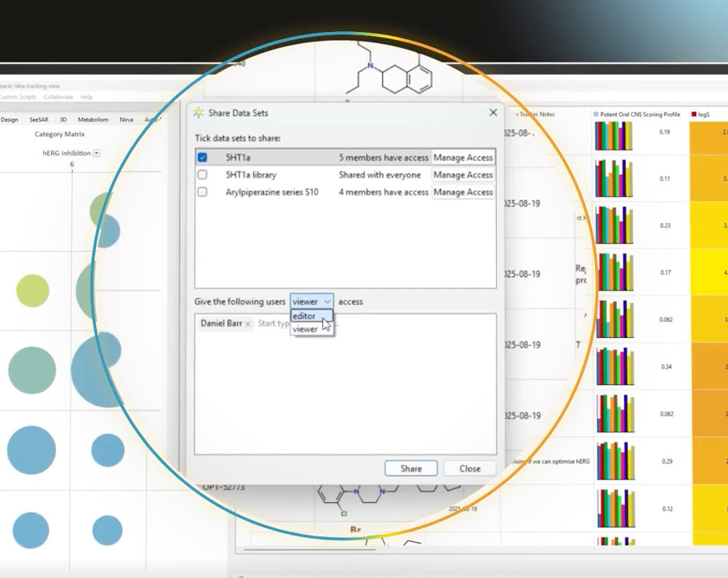Expand the hERG inhibition axis dropdown

97,153
